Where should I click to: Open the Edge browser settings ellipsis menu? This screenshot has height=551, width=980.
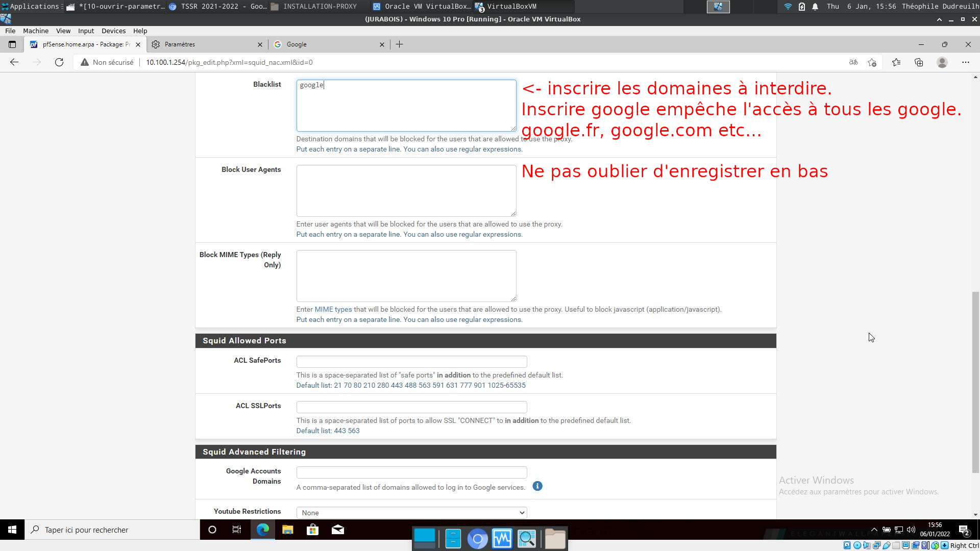point(965,62)
